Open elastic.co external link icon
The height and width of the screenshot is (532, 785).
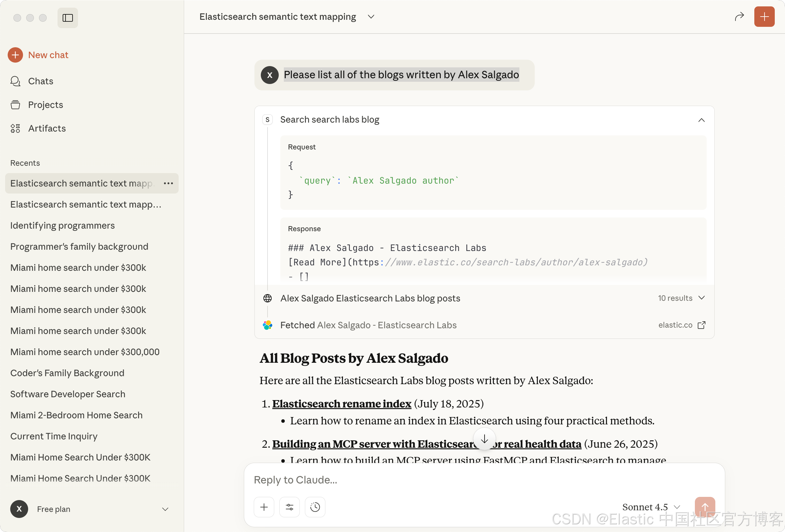701,325
